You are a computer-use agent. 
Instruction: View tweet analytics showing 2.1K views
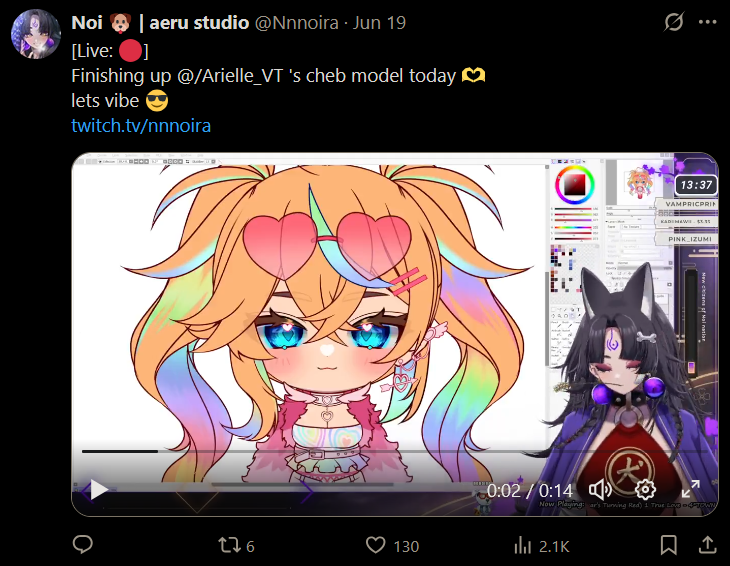(541, 546)
